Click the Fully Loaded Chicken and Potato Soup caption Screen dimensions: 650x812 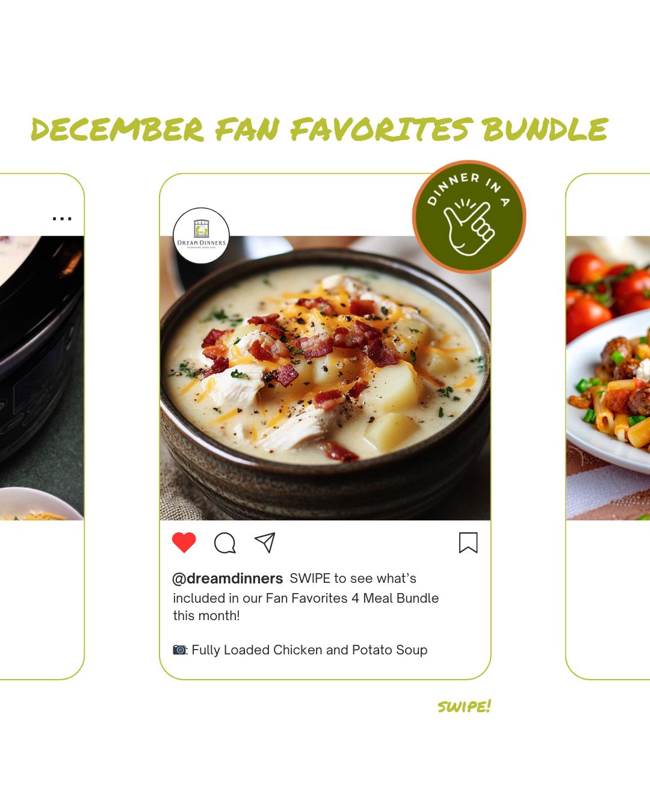coord(309,650)
